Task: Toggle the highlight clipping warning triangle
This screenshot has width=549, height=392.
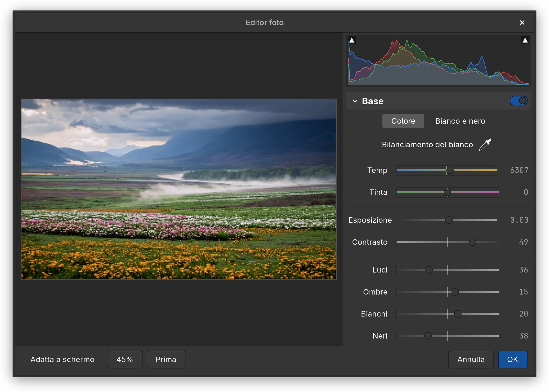Action: click(525, 40)
